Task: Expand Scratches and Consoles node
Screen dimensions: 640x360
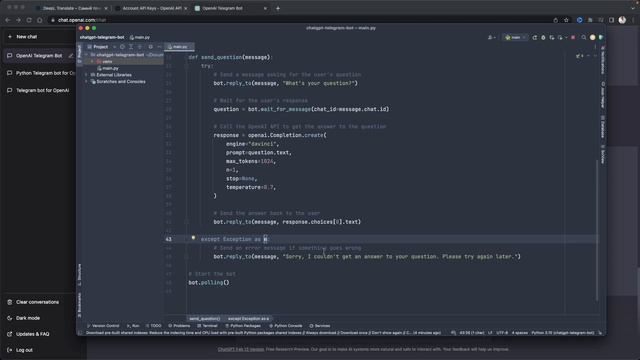Action: tap(86, 82)
